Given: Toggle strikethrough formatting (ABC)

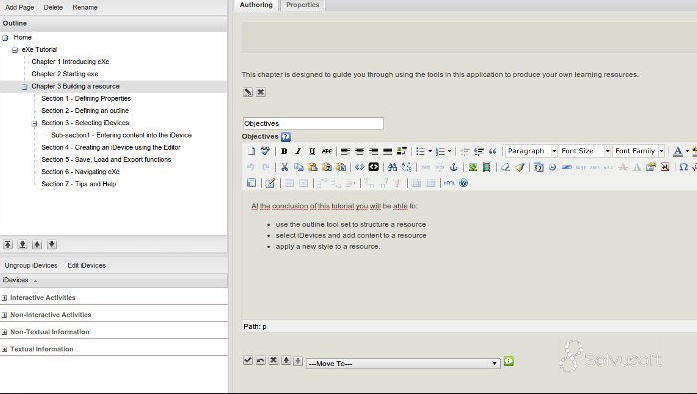Looking at the screenshot, I should (327, 151).
